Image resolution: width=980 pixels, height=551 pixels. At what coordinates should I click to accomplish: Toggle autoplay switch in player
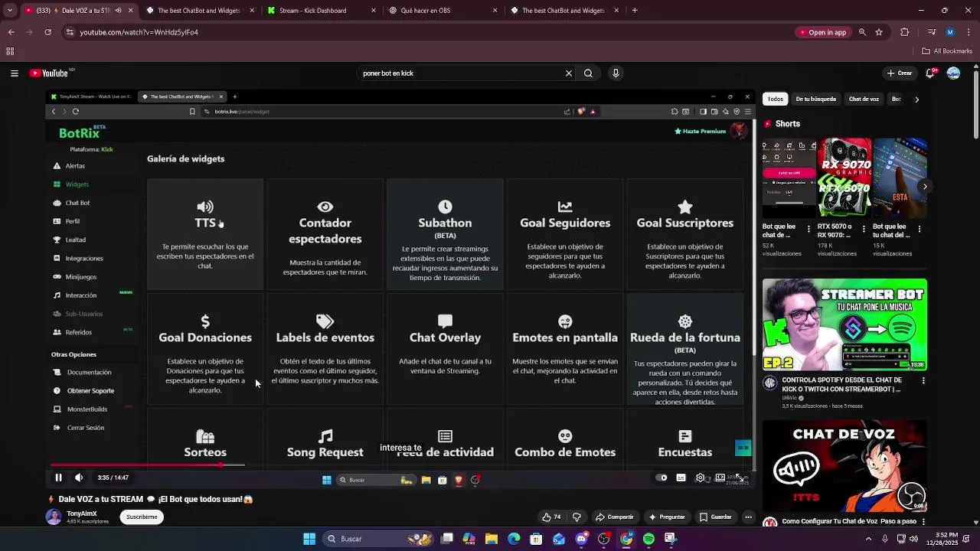coord(662,478)
